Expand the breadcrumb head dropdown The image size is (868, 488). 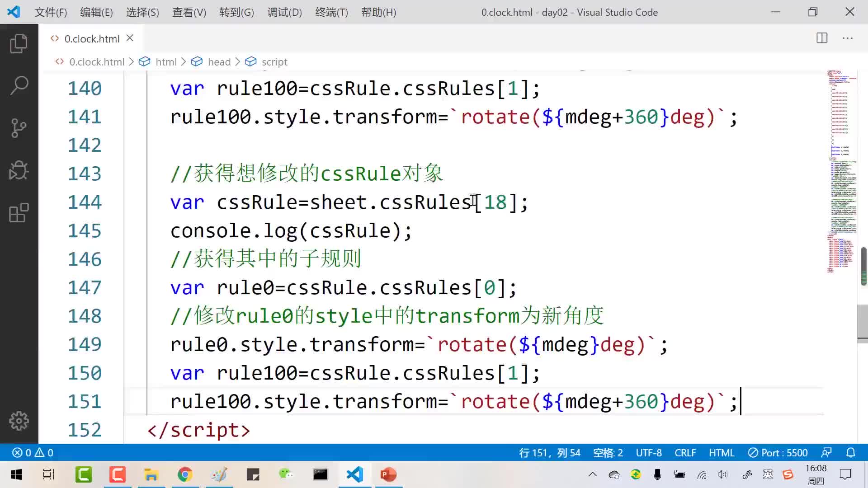pyautogui.click(x=219, y=61)
